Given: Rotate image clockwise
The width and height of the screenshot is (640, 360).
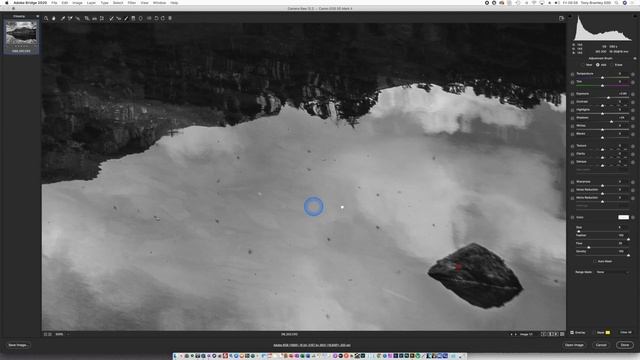Looking at the screenshot, I should pos(162,18).
